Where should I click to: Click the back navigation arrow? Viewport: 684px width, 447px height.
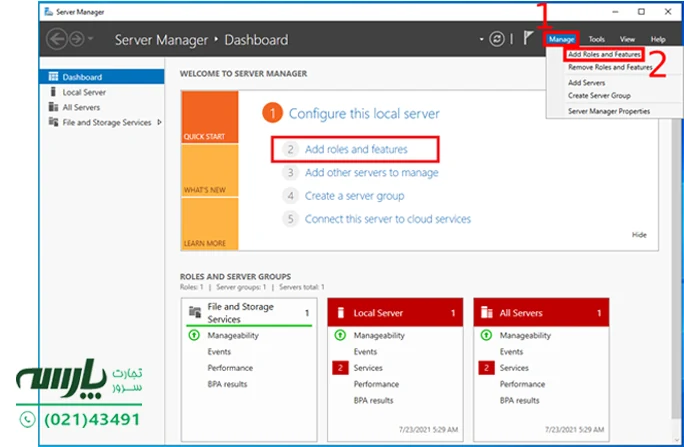[57, 39]
